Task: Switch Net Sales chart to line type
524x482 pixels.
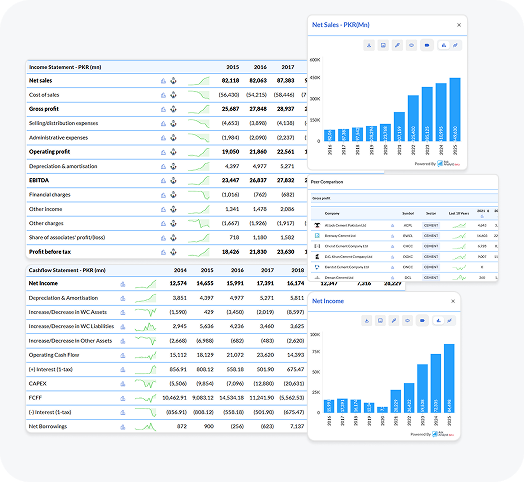Action: point(455,45)
